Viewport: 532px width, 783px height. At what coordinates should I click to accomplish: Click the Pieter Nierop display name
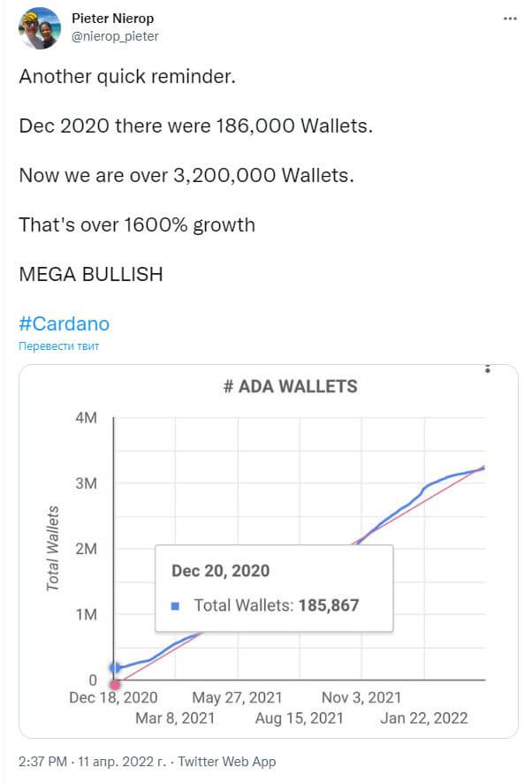tap(113, 19)
